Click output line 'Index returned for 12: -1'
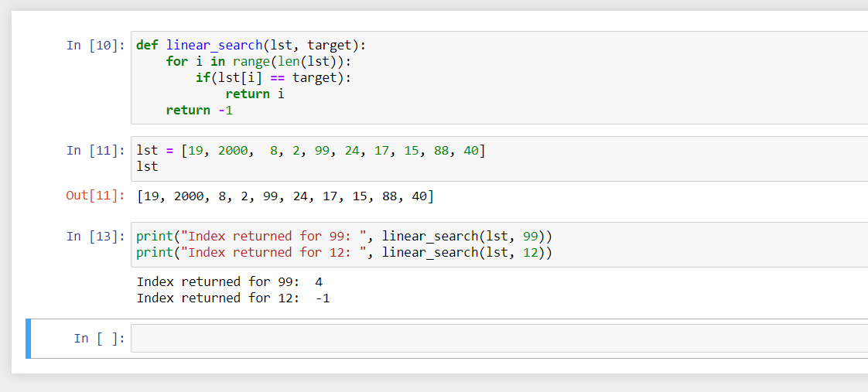868x392 pixels. point(233,298)
